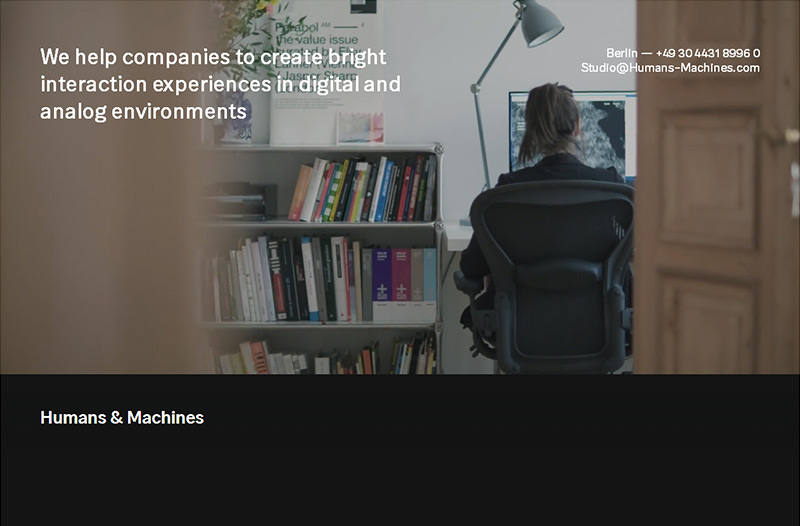Click the books on the bottom shelf

tap(327, 357)
